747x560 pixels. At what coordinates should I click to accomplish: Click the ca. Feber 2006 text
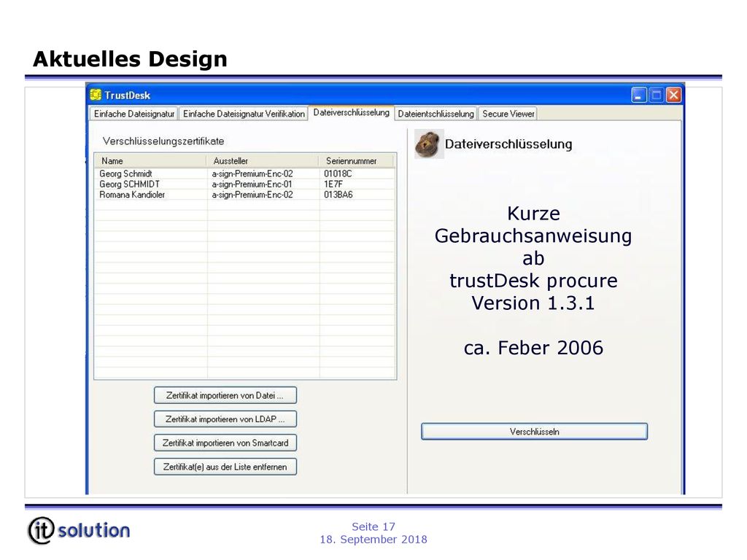tap(533, 348)
